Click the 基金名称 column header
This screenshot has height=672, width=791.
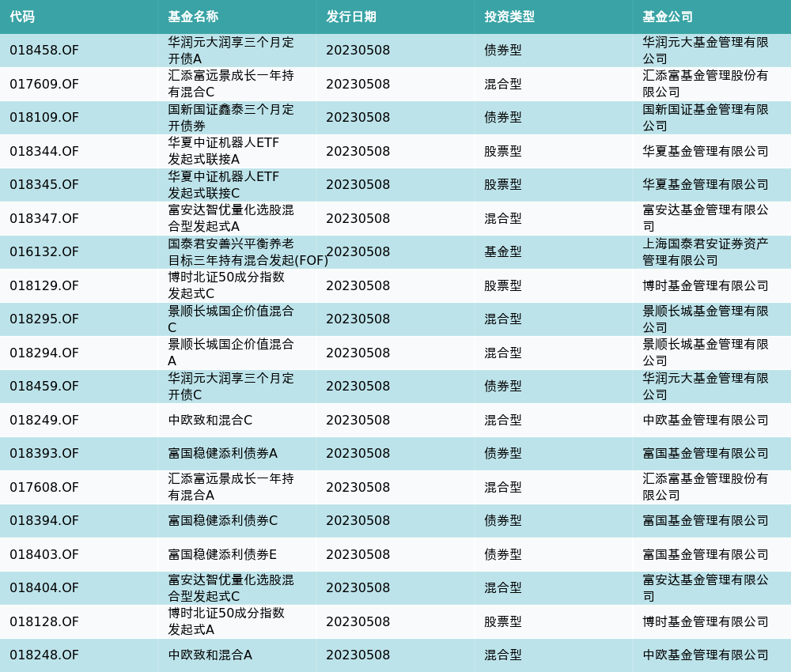tap(193, 17)
